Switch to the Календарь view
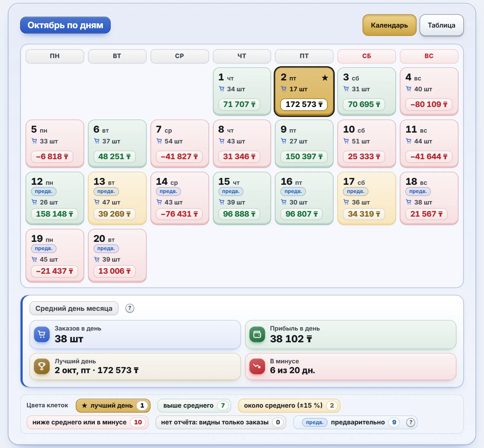This screenshot has height=448, width=484. (389, 25)
